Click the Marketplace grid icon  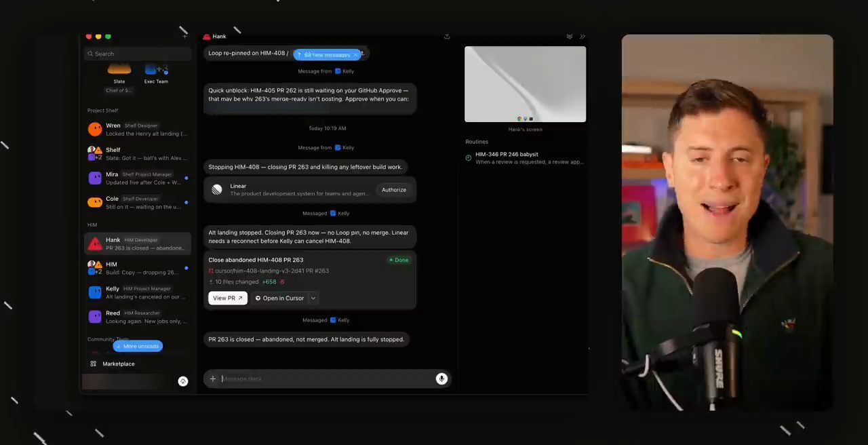(94, 364)
